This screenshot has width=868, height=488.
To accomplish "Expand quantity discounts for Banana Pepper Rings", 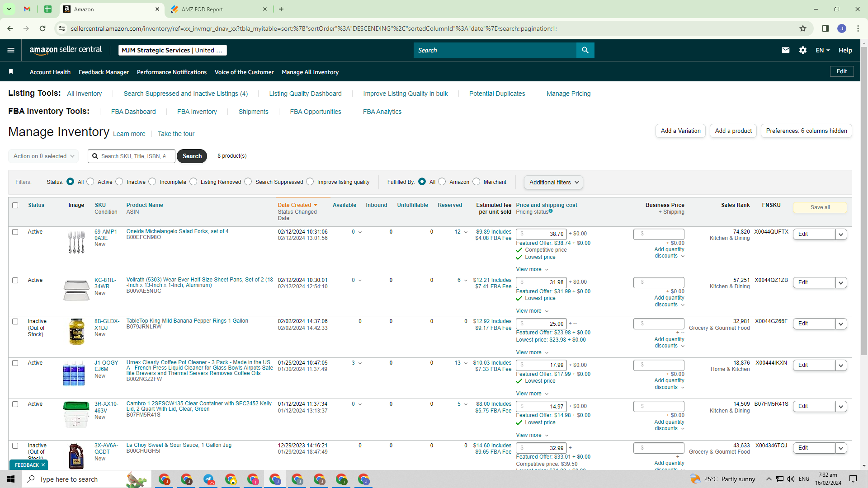I will click(x=669, y=343).
